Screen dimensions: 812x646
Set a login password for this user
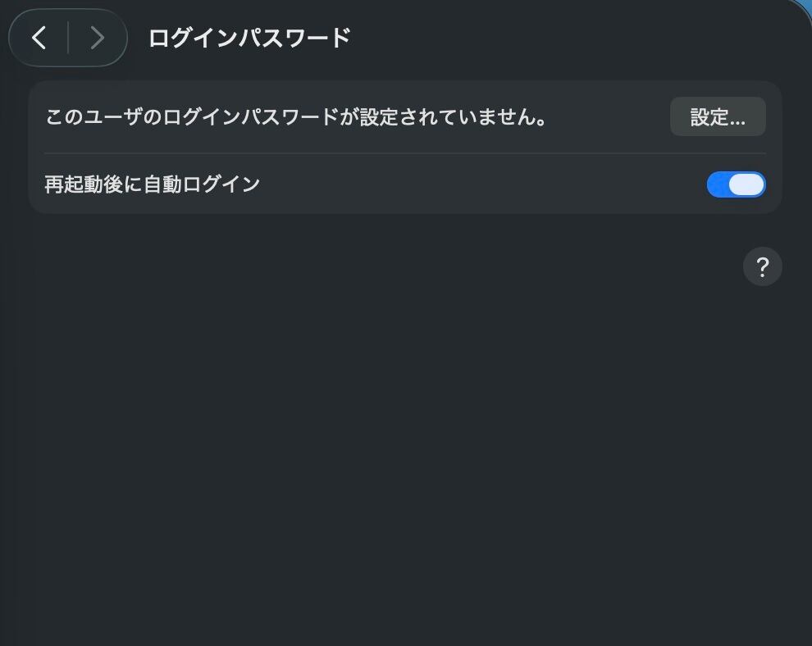(x=718, y=116)
